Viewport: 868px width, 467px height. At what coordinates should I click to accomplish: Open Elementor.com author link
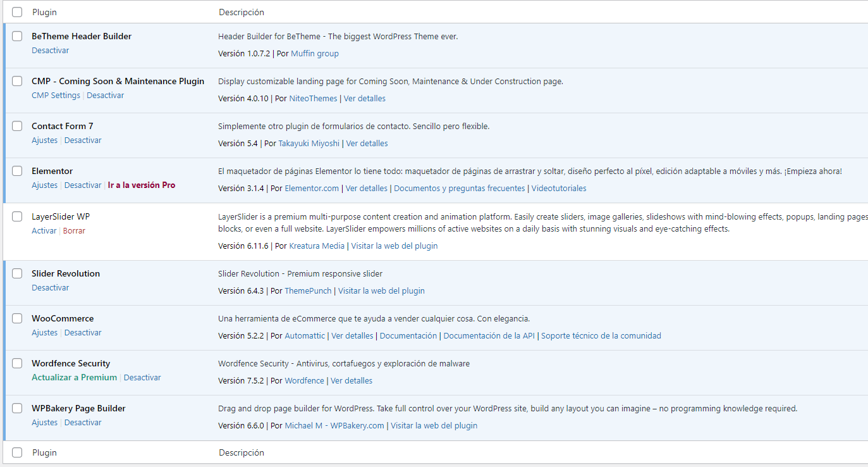(x=312, y=189)
